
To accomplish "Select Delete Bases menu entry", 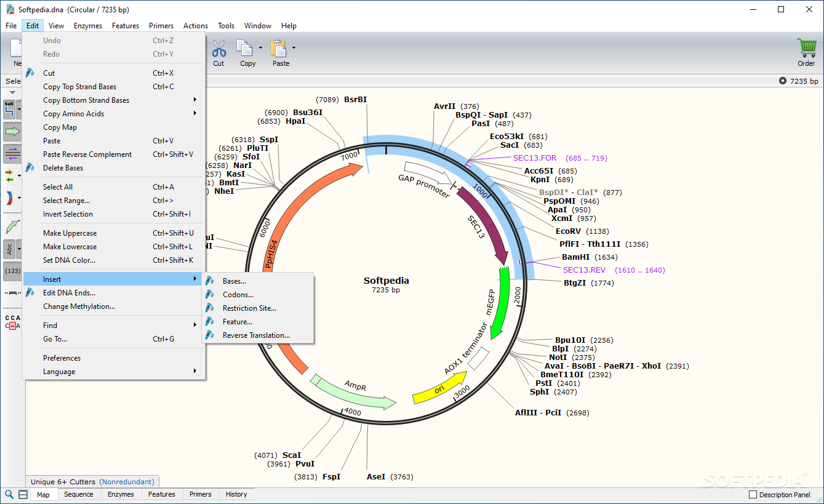I will (x=113, y=168).
